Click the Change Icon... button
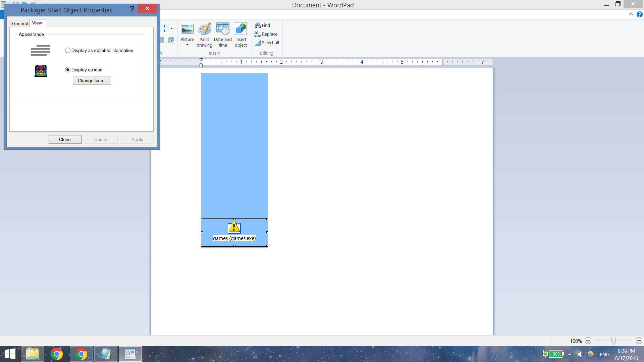The height and width of the screenshot is (362, 644). point(92,80)
